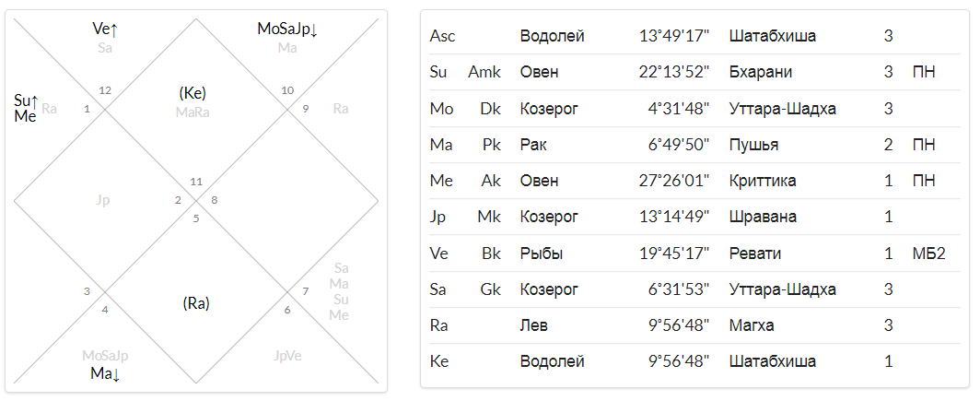Select the Рыбы sign for Venus
Viewport: 980px width, 401px height.
point(542,254)
